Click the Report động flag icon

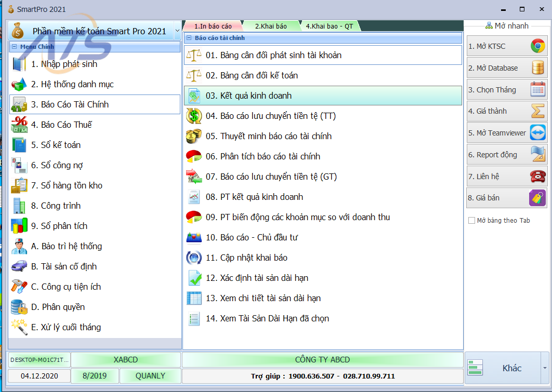tap(537, 155)
